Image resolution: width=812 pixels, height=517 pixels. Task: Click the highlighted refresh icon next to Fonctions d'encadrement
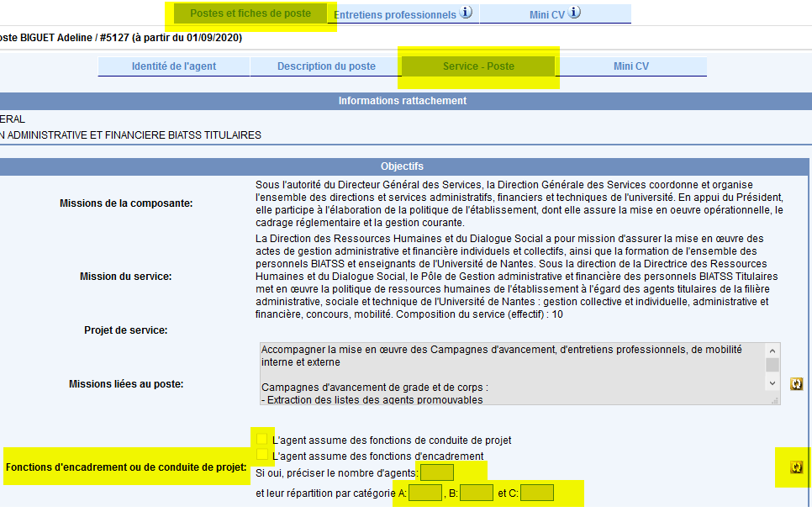coord(794,467)
